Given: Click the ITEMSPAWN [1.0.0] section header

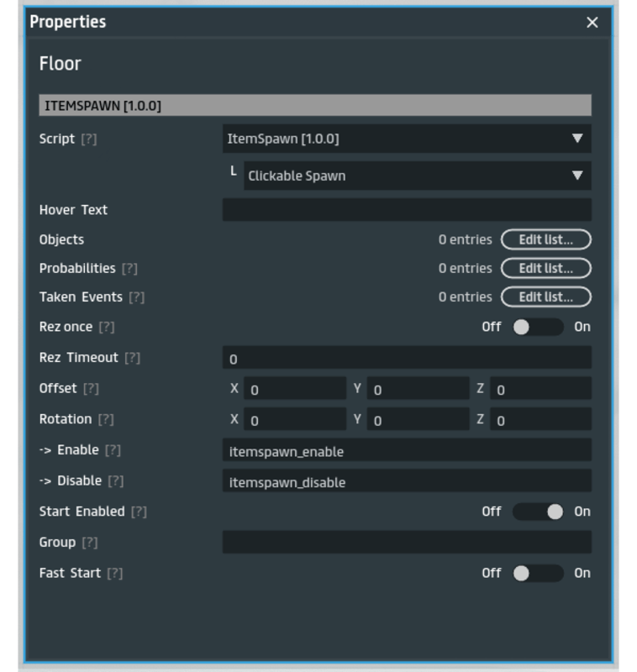Looking at the screenshot, I should 314,105.
